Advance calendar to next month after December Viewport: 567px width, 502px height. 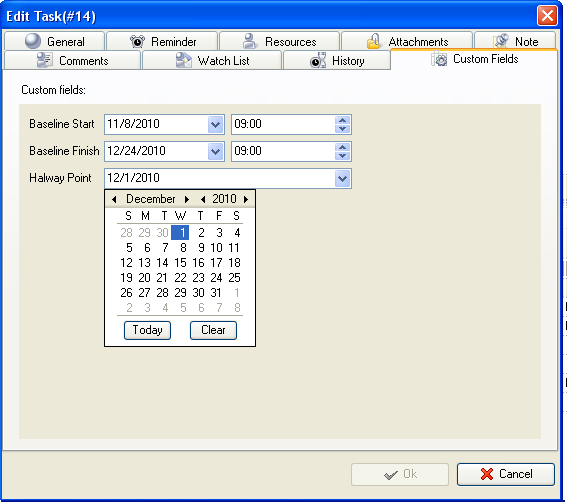coord(187,199)
